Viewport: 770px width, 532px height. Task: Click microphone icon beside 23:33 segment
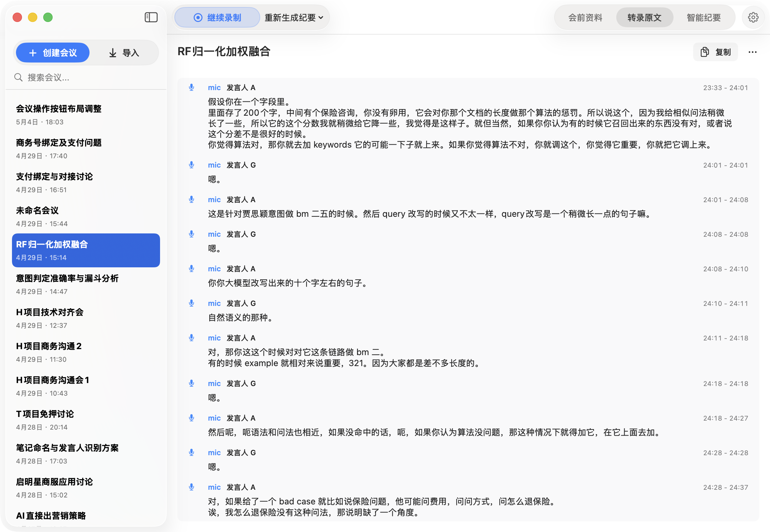point(191,87)
